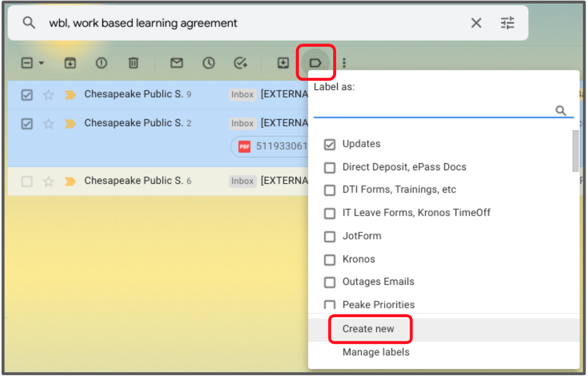Check the JotForm label checkbox
Screen dimensions: 588x377
point(330,236)
